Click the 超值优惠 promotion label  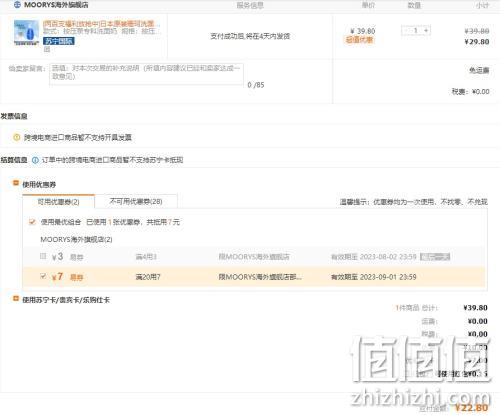tap(360, 40)
